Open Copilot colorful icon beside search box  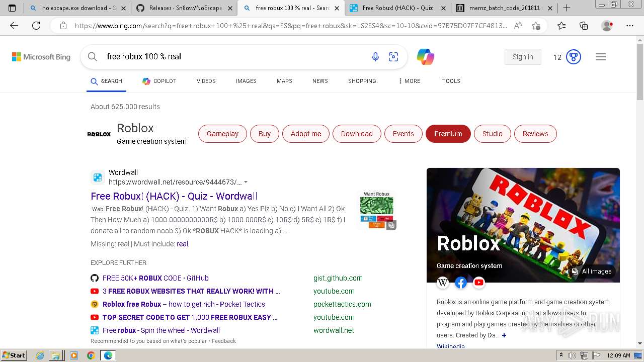(426, 57)
